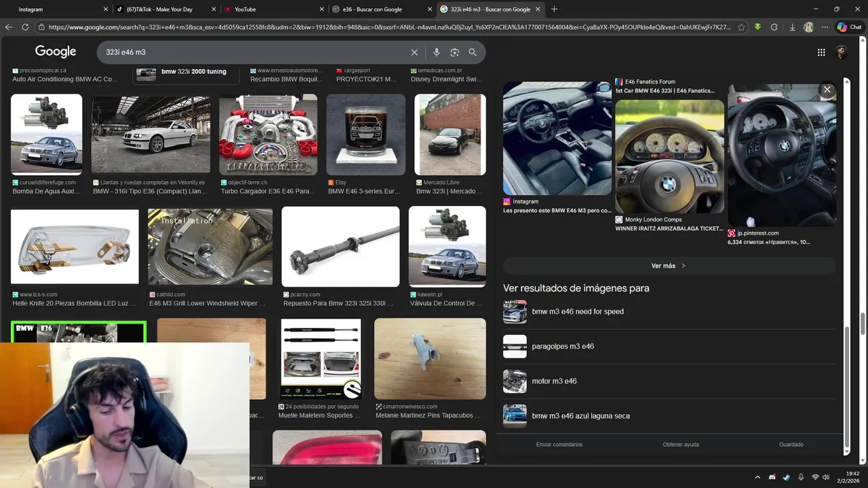The width and height of the screenshot is (868, 488).
Task: Open the Etsy BMW E46 glass image
Action: (x=366, y=134)
